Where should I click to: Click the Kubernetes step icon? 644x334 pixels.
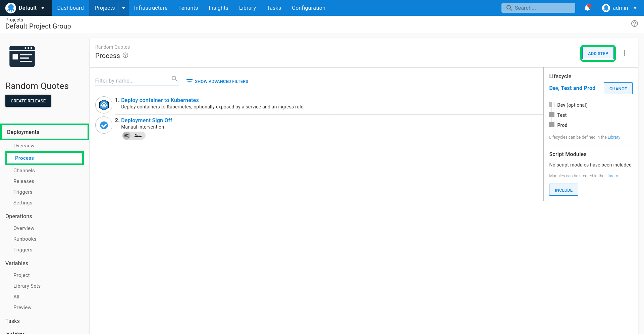point(104,105)
